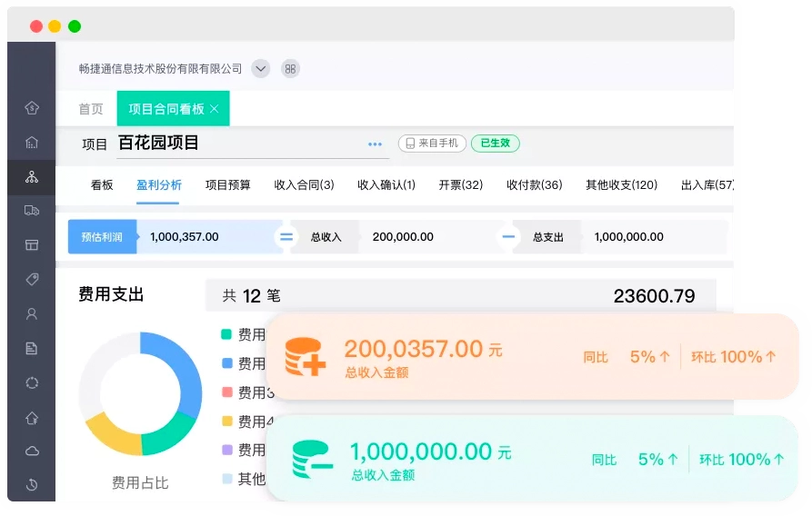Image resolution: width=812 pixels, height=516 pixels.
Task: Click the red legend swatch for 费用3
Action: coord(226,392)
